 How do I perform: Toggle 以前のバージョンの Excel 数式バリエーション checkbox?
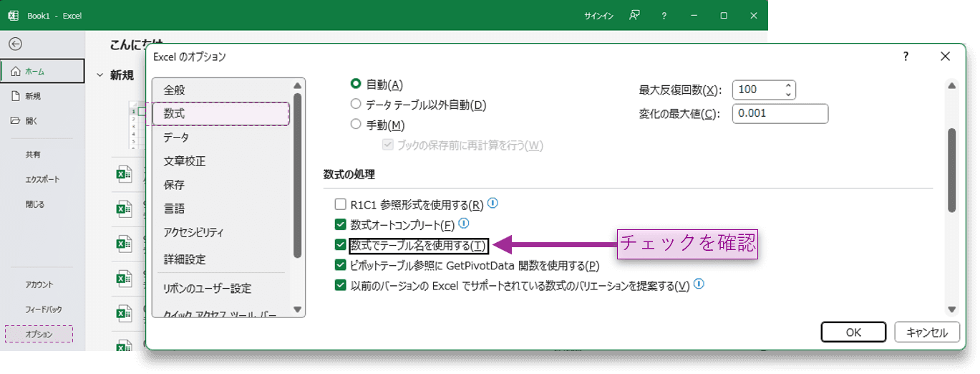point(341,285)
